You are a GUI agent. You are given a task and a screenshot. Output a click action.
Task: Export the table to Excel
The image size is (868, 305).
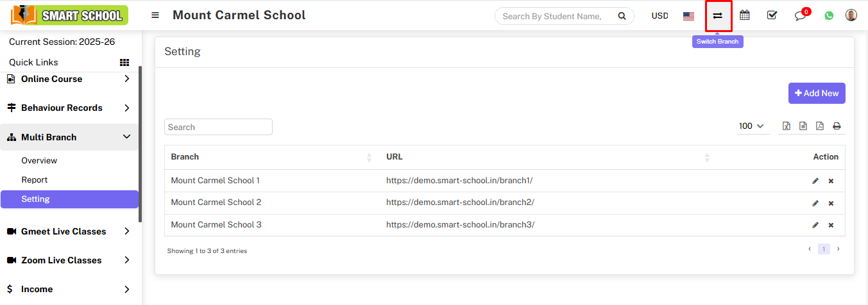pos(787,126)
